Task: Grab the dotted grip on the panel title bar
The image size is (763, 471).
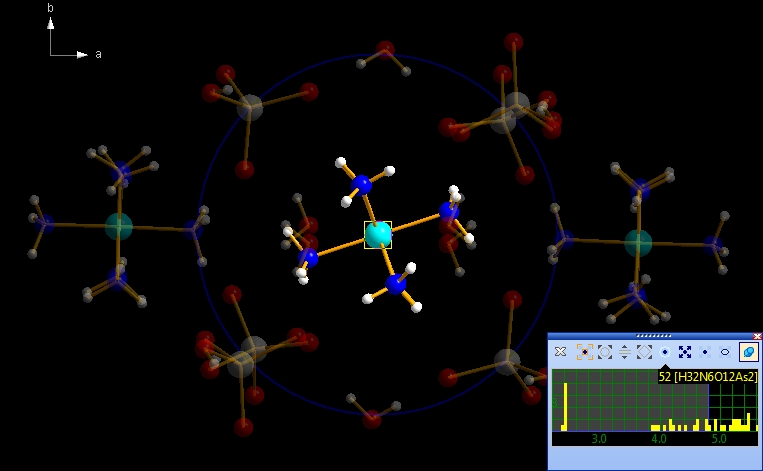Action: pyautogui.click(x=653, y=336)
